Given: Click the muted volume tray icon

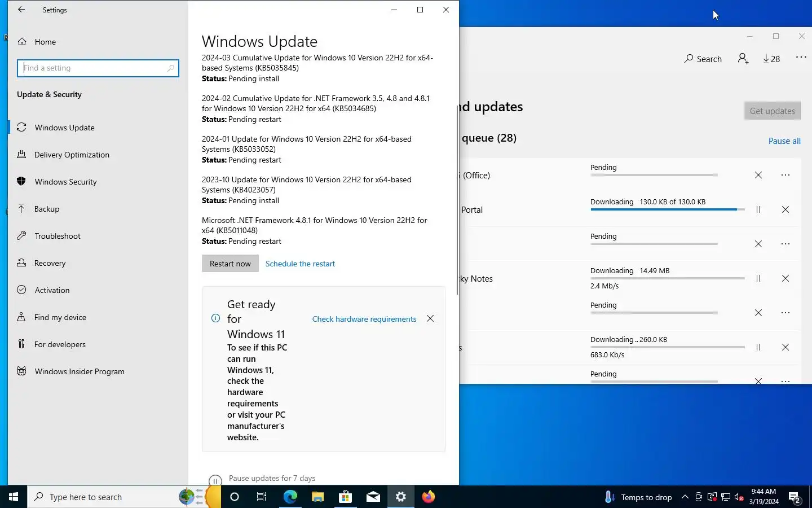Looking at the screenshot, I should point(739,497).
